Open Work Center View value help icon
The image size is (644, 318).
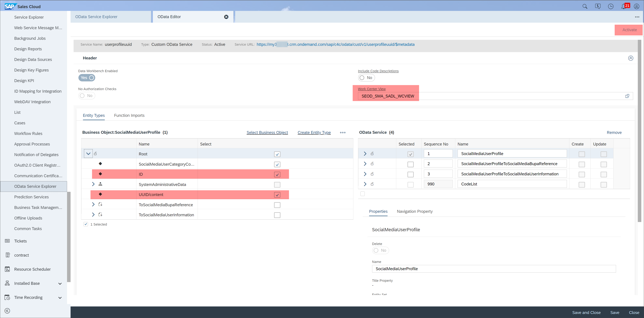point(627,96)
